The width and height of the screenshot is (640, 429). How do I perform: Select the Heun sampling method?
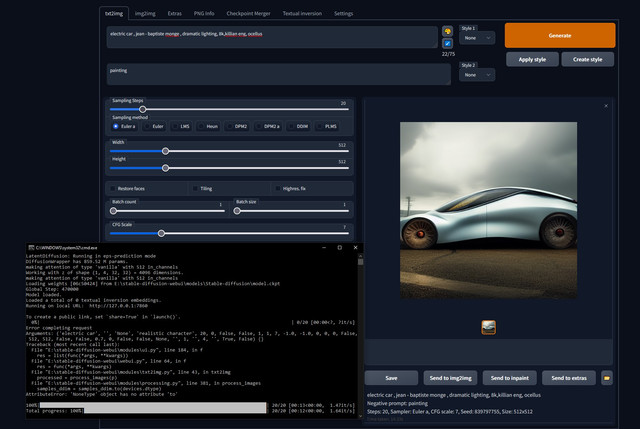[x=208, y=127]
